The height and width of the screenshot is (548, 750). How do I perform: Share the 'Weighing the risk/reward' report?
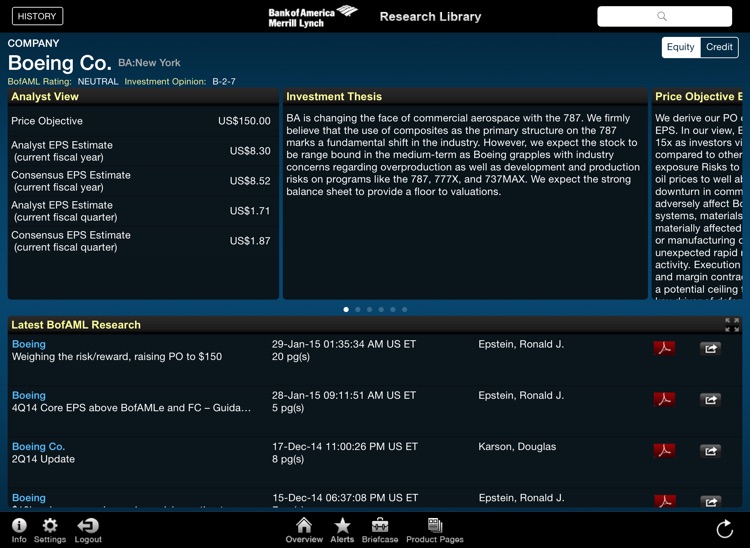[x=710, y=349]
